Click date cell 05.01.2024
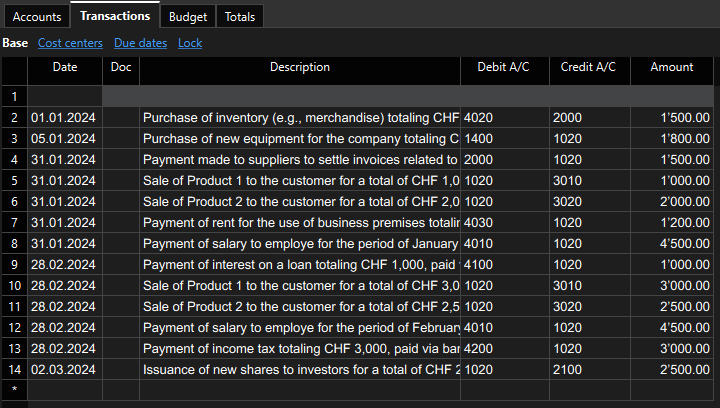Screen dimensions: 720x408 pyautogui.click(x=65, y=138)
